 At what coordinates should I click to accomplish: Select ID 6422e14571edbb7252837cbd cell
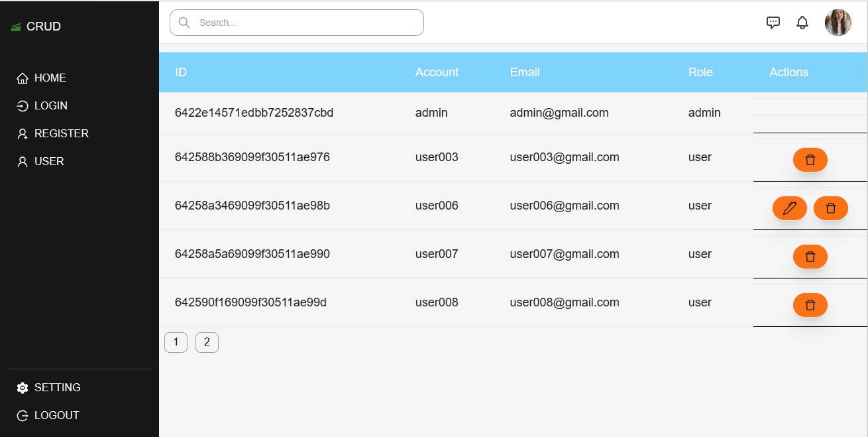(254, 113)
